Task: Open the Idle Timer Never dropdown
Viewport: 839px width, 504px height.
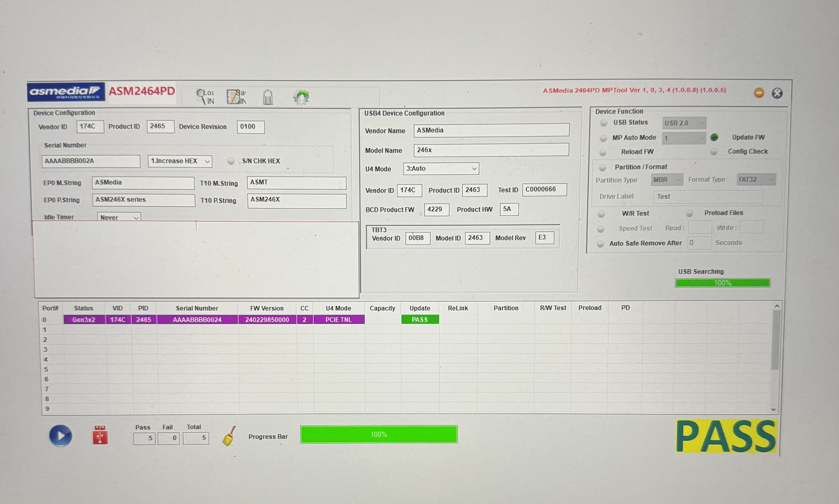Action: pyautogui.click(x=119, y=217)
